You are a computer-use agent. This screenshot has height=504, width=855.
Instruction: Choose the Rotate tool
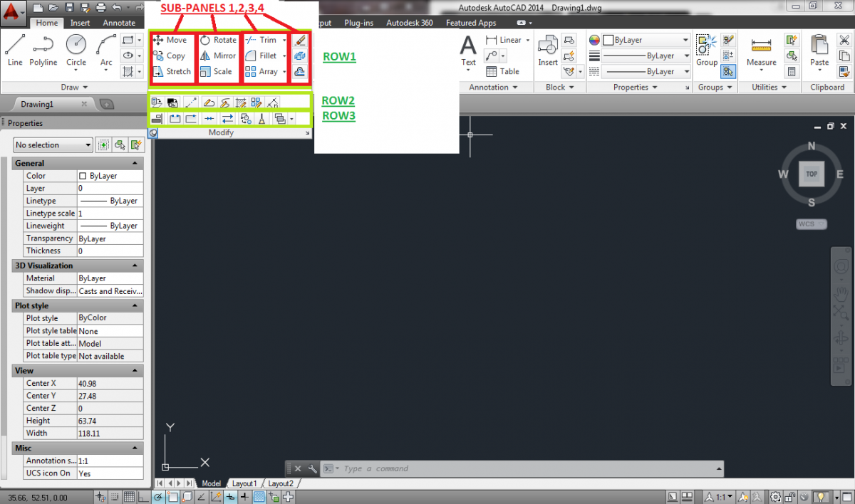tap(218, 40)
